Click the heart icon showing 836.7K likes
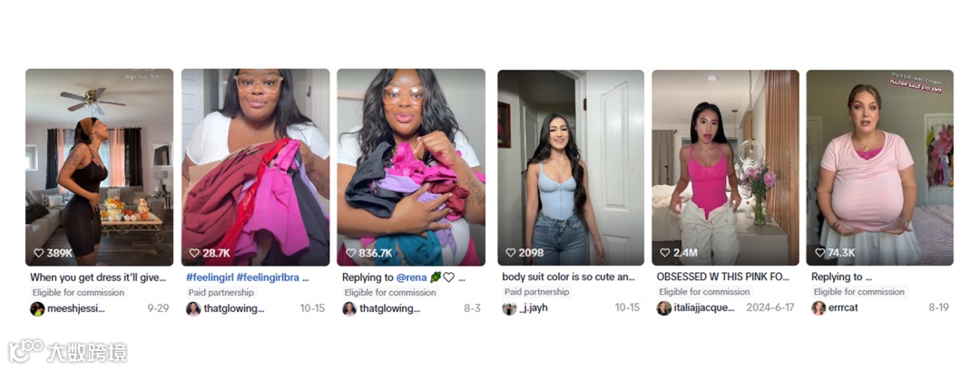The height and width of the screenshot is (370, 980). click(x=350, y=253)
